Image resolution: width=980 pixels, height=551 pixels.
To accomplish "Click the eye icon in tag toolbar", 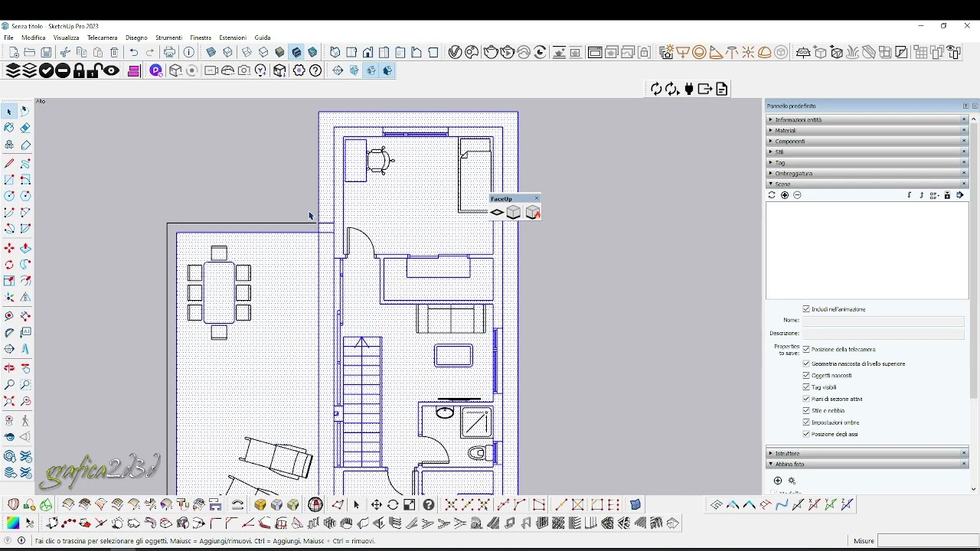I will [112, 70].
